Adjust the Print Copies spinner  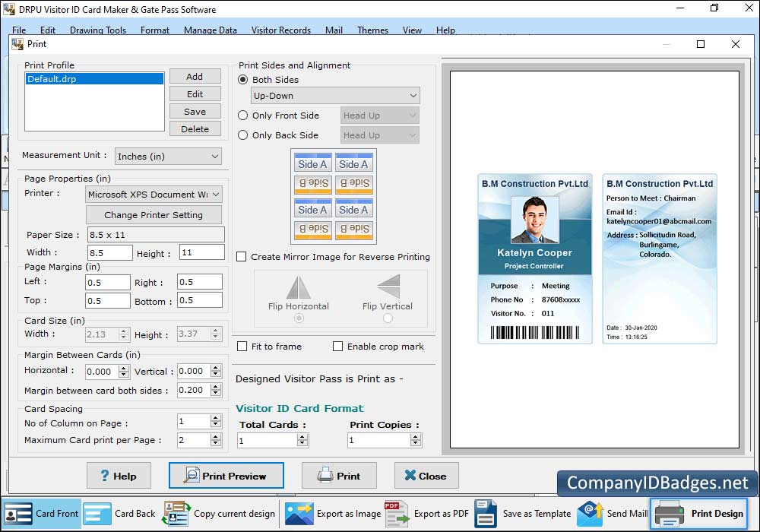click(416, 440)
